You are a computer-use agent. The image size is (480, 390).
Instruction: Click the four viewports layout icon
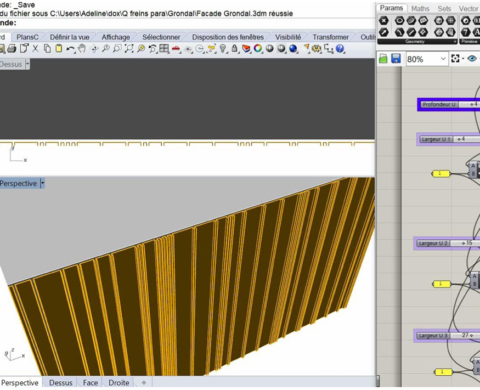pos(164,49)
